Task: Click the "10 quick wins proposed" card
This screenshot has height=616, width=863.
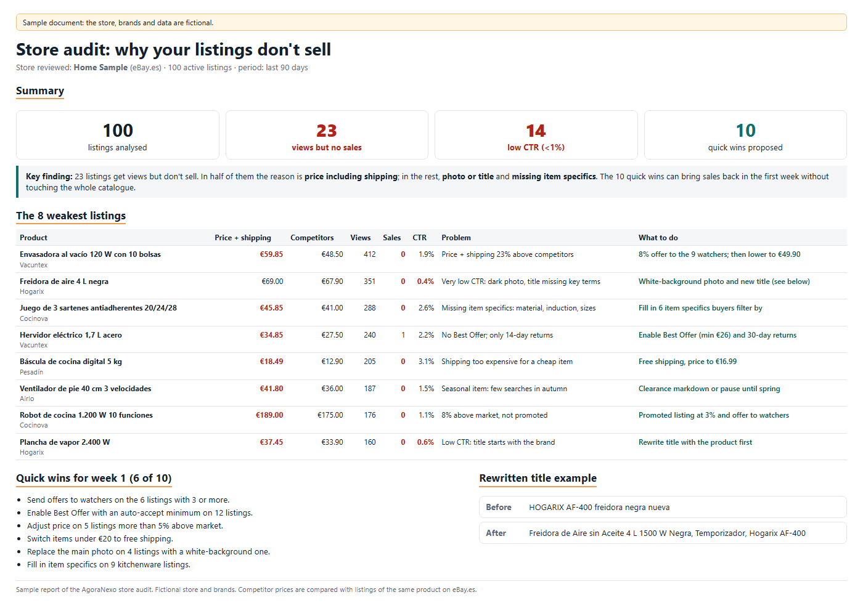Action: tap(745, 135)
